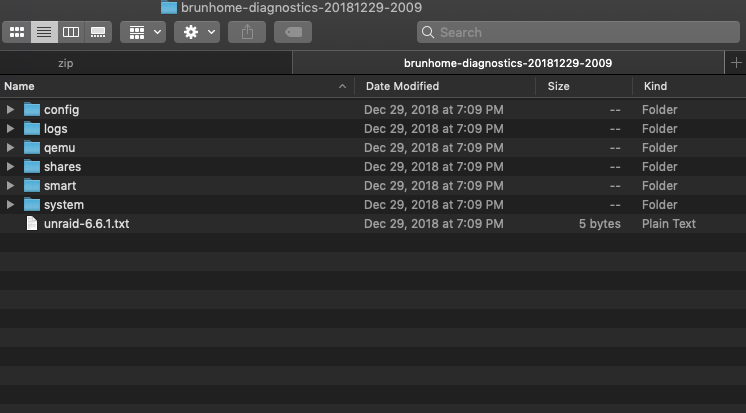The image size is (746, 413).
Task: Click the Edit Tags button
Action: (x=293, y=32)
